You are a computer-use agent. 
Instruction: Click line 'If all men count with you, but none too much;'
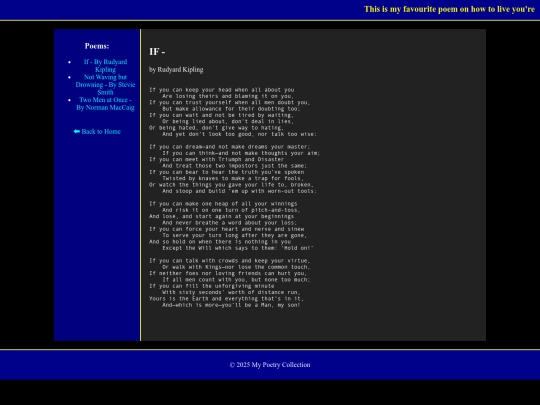pos(236,280)
